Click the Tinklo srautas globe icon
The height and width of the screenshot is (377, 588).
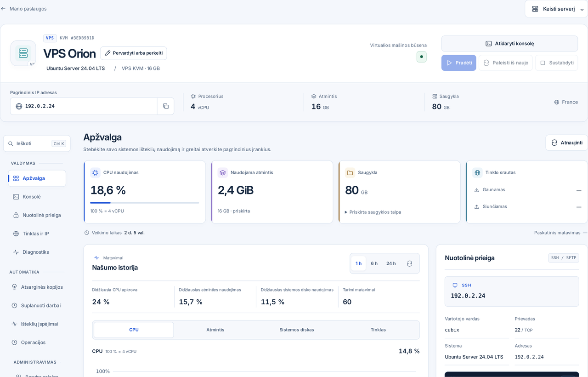click(477, 173)
